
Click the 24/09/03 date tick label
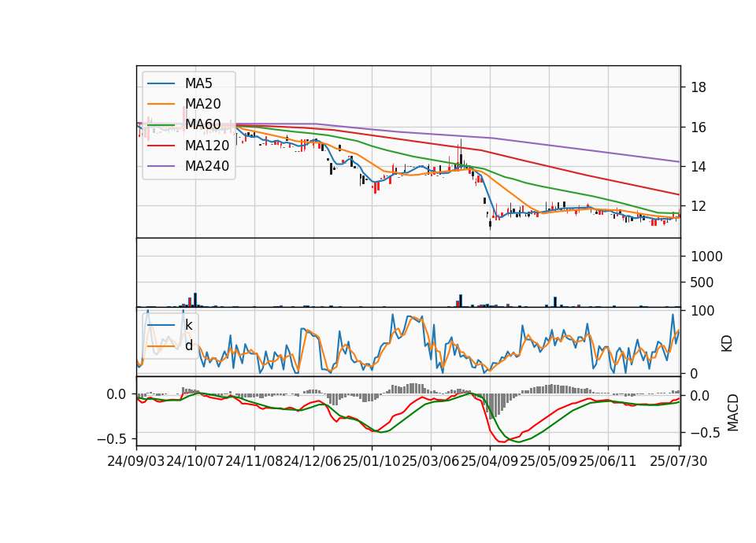pos(136,461)
